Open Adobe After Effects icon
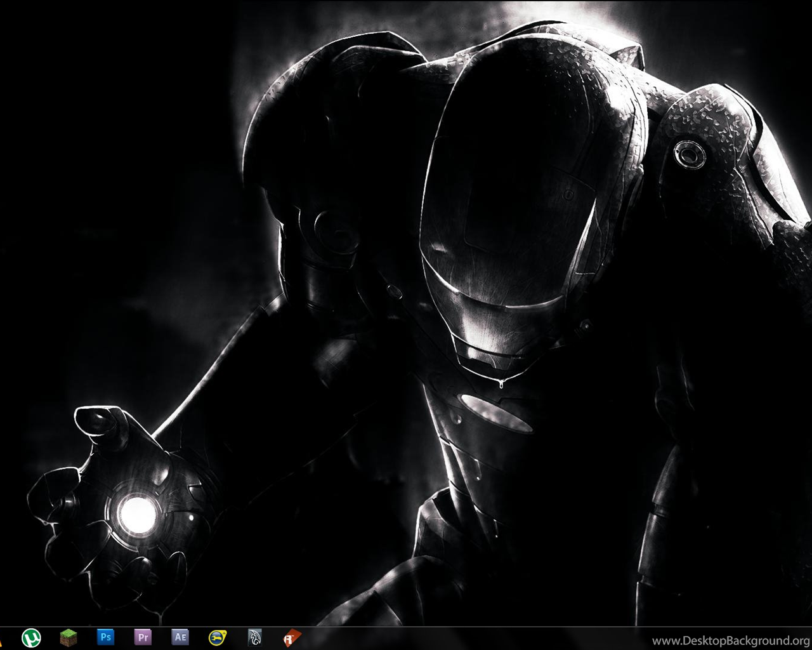The image size is (812, 650). [x=180, y=637]
